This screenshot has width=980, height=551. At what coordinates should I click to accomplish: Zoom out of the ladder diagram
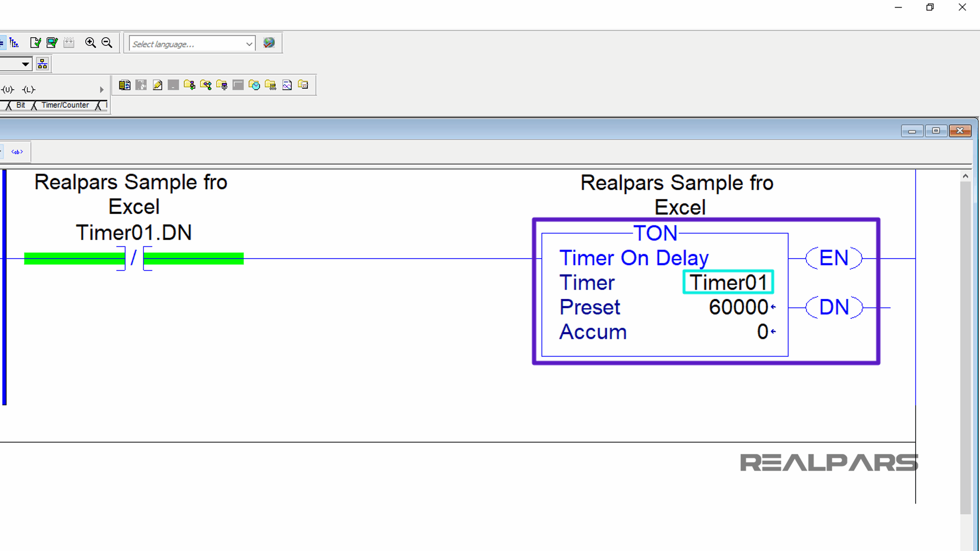(107, 43)
